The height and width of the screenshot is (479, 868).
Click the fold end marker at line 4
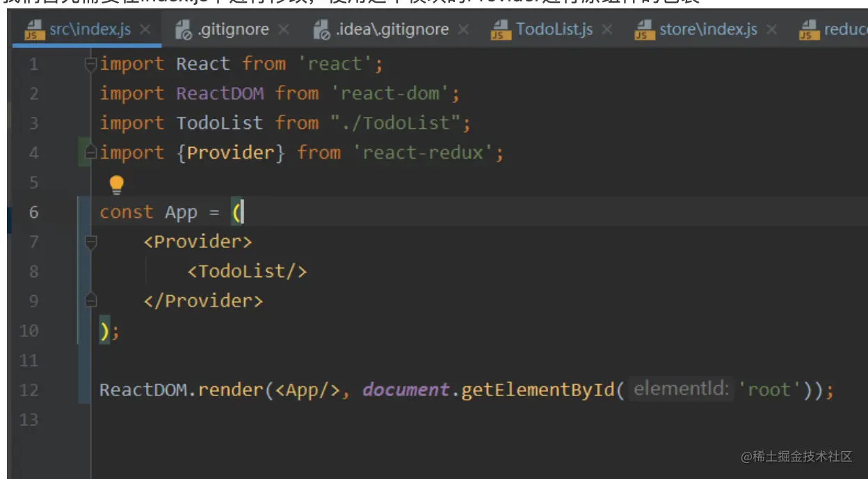(90, 152)
